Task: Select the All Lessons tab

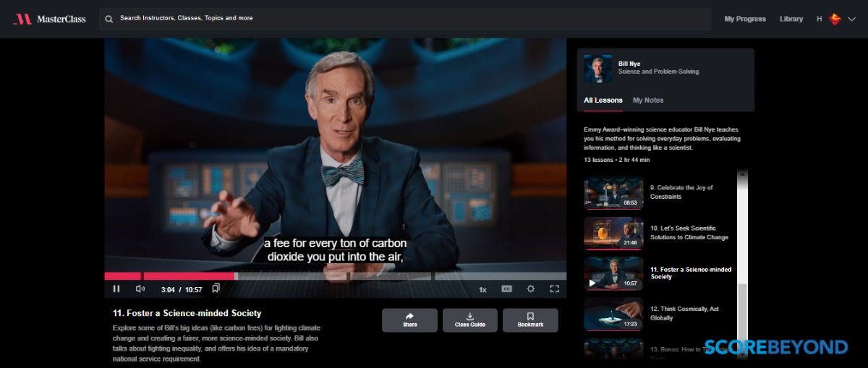Action: tap(603, 100)
